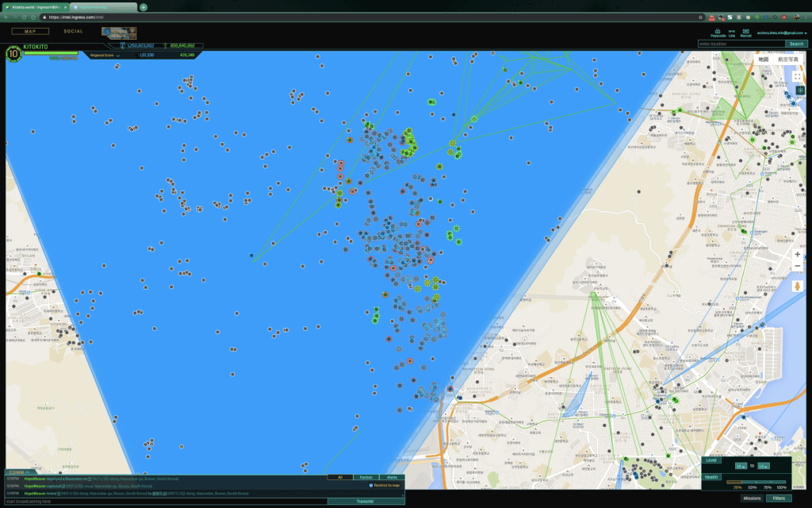Switch to the SOCIAL tab
The width and height of the screenshot is (812, 508).
(73, 32)
